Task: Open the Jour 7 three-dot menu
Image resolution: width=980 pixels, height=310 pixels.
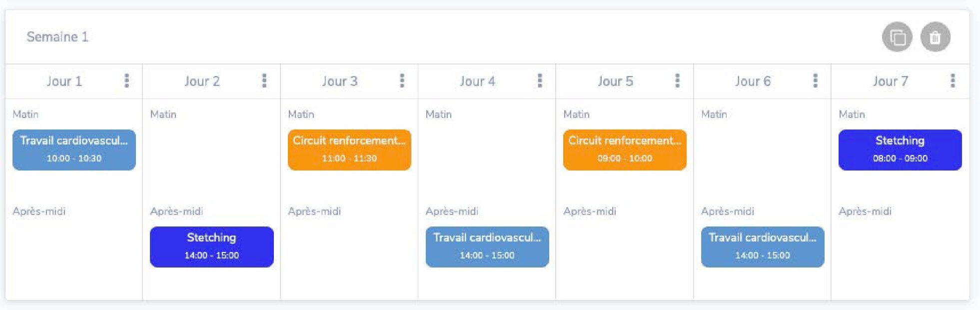Action: click(x=953, y=81)
